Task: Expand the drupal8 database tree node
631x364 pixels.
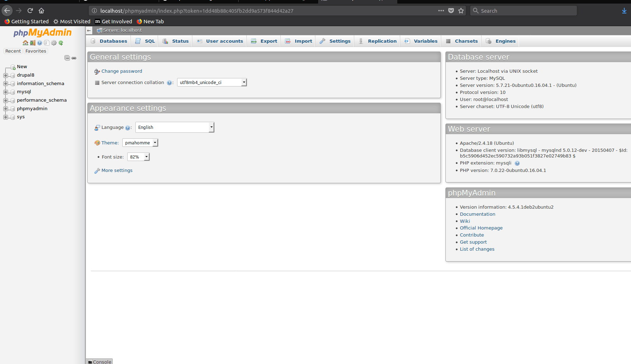Action: tap(6, 75)
